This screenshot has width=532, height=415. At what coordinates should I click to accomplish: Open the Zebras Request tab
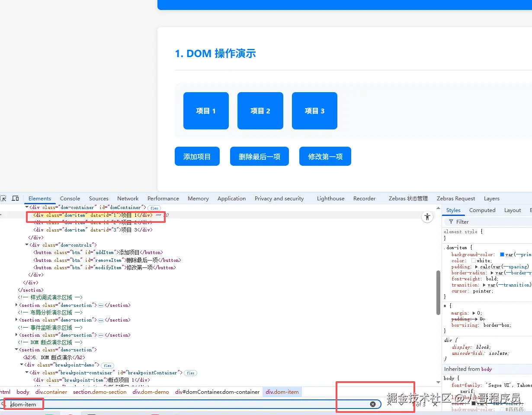(456, 198)
